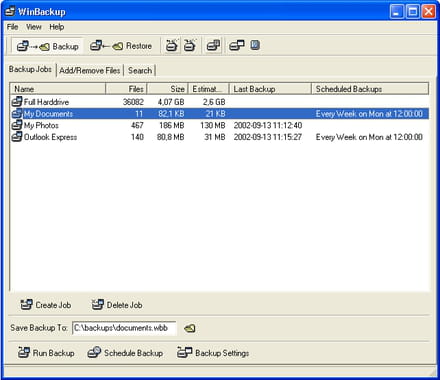Click the 82,1 KB size value
Image resolution: width=440 pixels, height=380 pixels.
(171, 114)
